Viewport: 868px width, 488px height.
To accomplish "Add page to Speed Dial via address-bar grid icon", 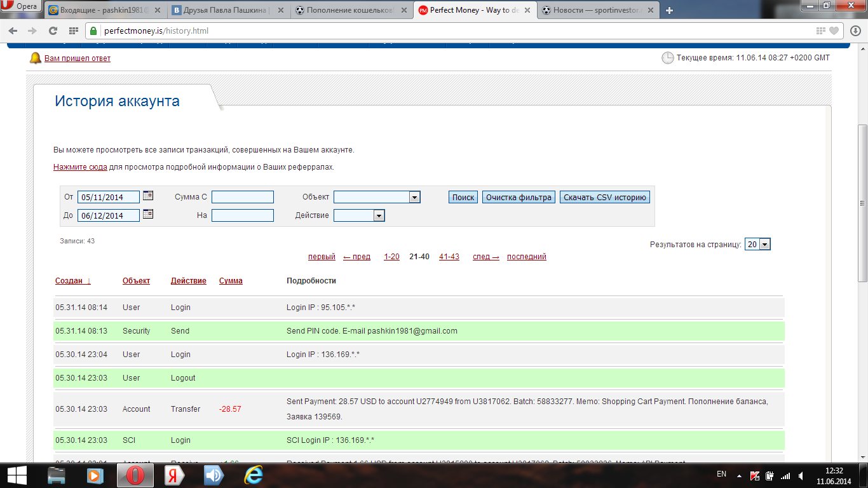I will pos(821,30).
